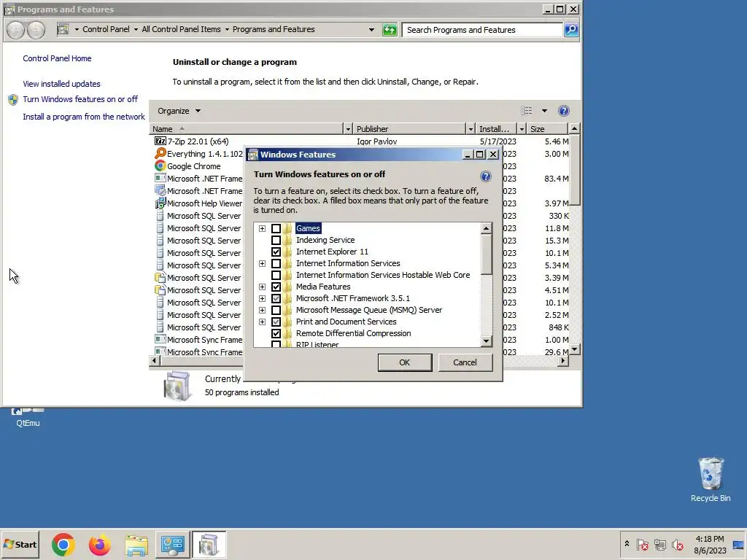747x560 pixels.
Task: Open File Explorer from the taskbar
Action: tap(136, 545)
